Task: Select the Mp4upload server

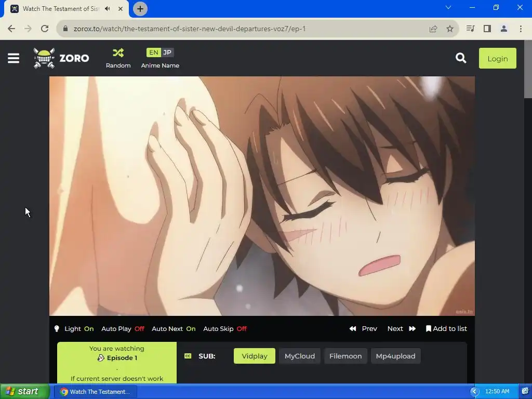Action: pyautogui.click(x=395, y=356)
